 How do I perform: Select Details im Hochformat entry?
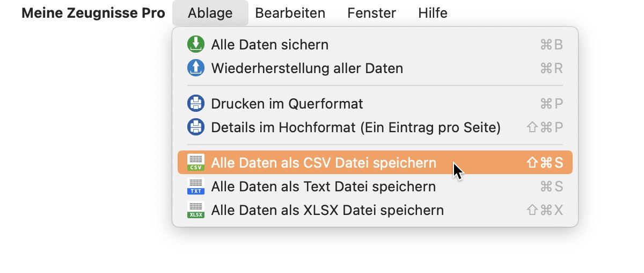coord(375,127)
